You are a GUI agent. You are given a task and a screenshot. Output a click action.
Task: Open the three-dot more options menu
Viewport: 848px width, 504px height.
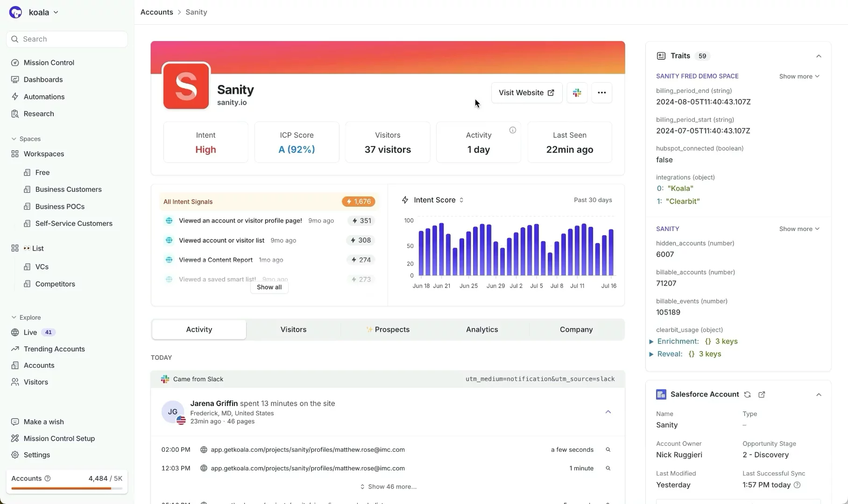(x=601, y=93)
